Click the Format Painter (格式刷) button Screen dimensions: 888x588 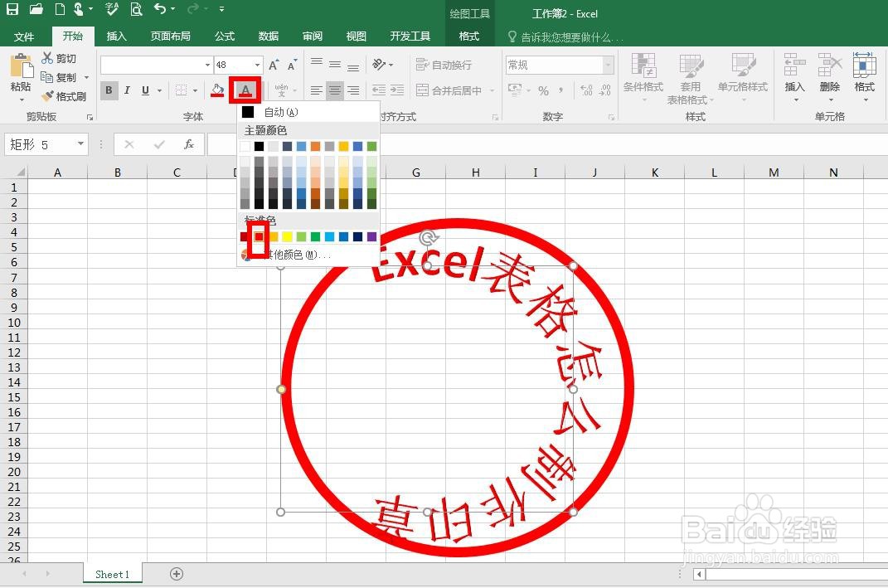coord(64,96)
